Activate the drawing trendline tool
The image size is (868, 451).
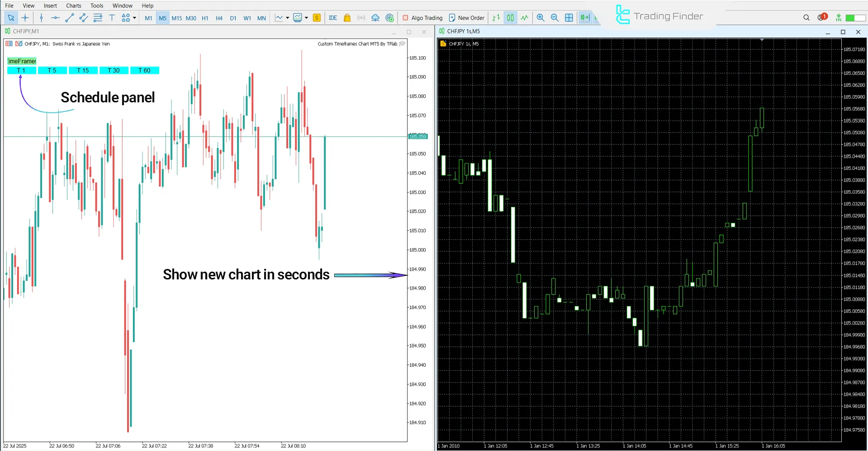tap(69, 18)
